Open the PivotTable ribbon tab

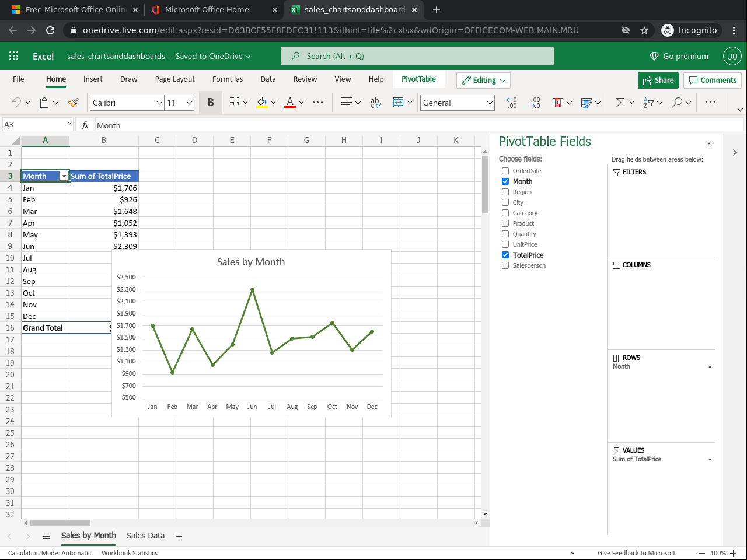[x=418, y=79]
